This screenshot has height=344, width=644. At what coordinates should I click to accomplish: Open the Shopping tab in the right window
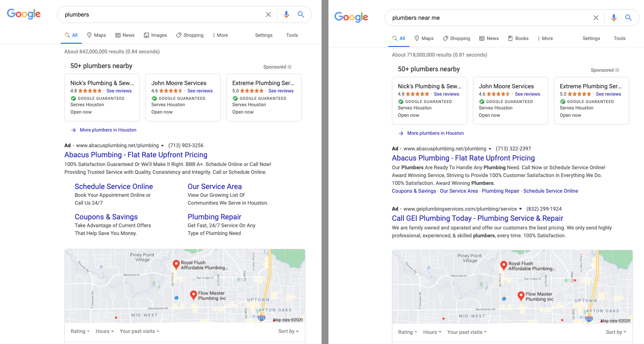pos(456,39)
